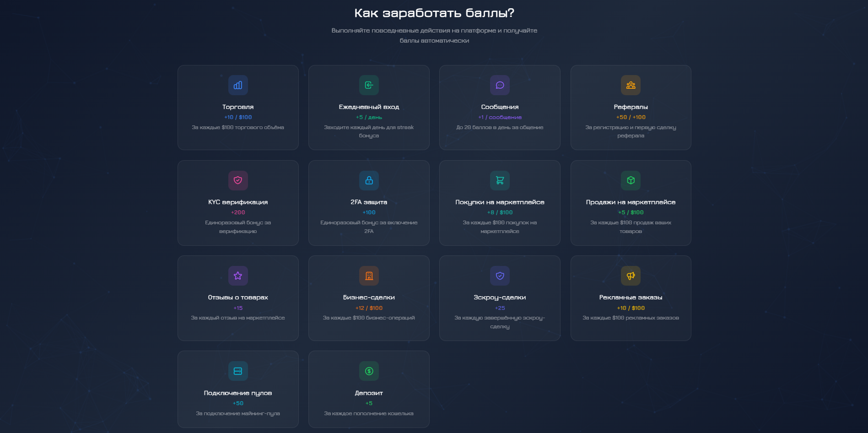Select the purple chat bubble Сообщения icon
The height and width of the screenshot is (433, 868).
coord(500,85)
